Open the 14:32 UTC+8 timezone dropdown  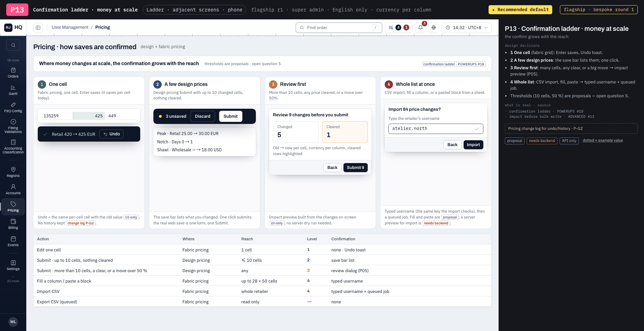466,28
